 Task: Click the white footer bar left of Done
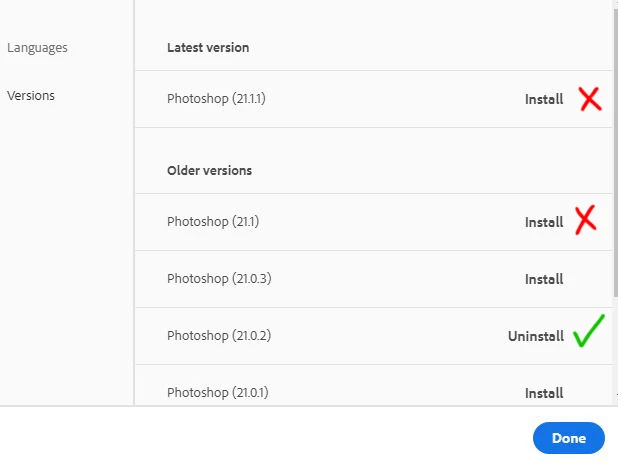point(260,437)
